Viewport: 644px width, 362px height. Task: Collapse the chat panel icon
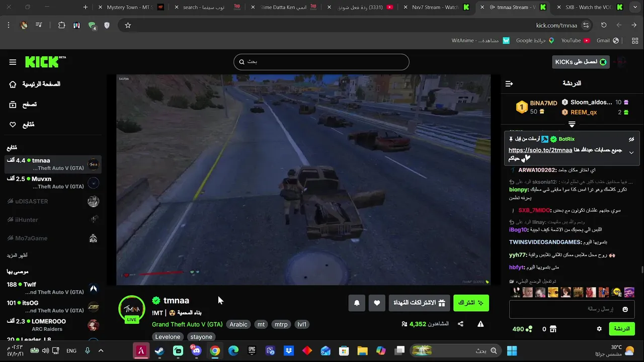coord(509,83)
